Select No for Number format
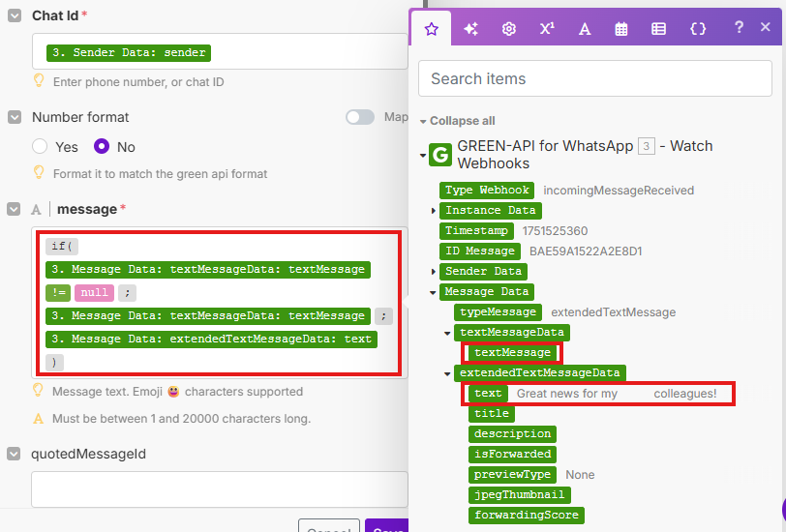The width and height of the screenshot is (786, 532). click(102, 147)
